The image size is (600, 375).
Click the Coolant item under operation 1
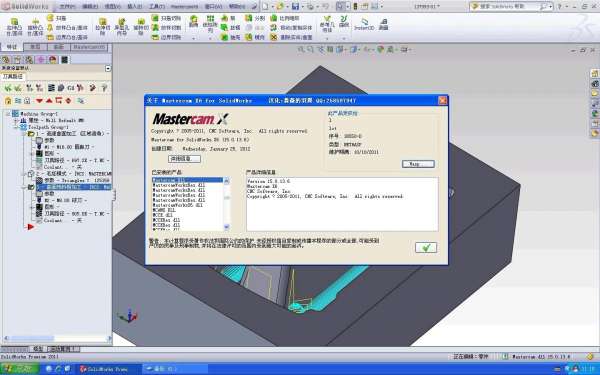pos(53,167)
